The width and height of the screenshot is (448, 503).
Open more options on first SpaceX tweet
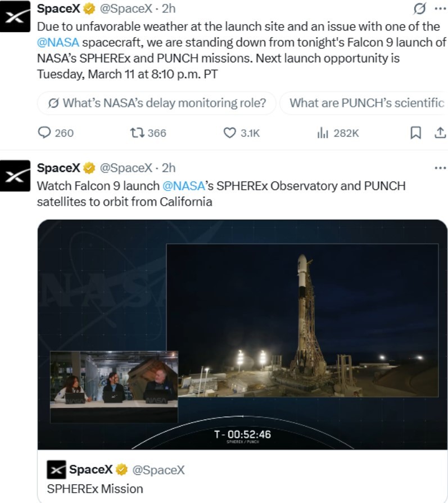click(x=440, y=8)
